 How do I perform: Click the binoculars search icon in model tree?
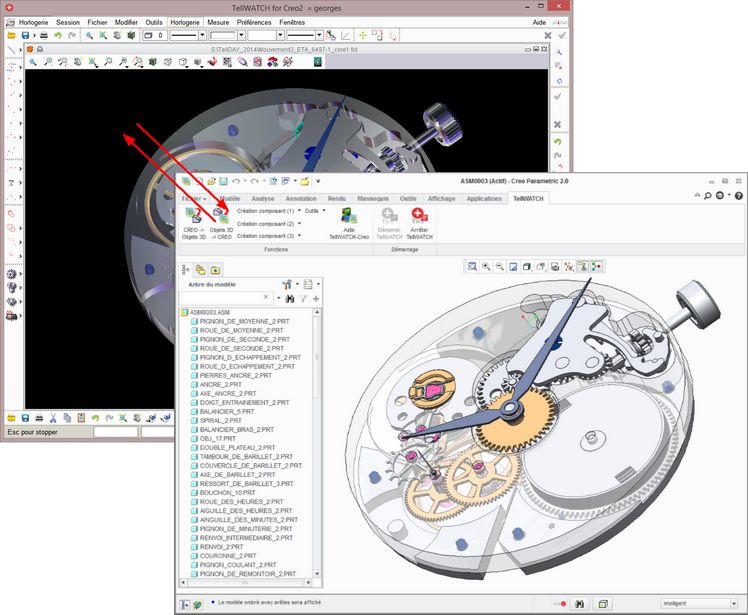(290, 299)
